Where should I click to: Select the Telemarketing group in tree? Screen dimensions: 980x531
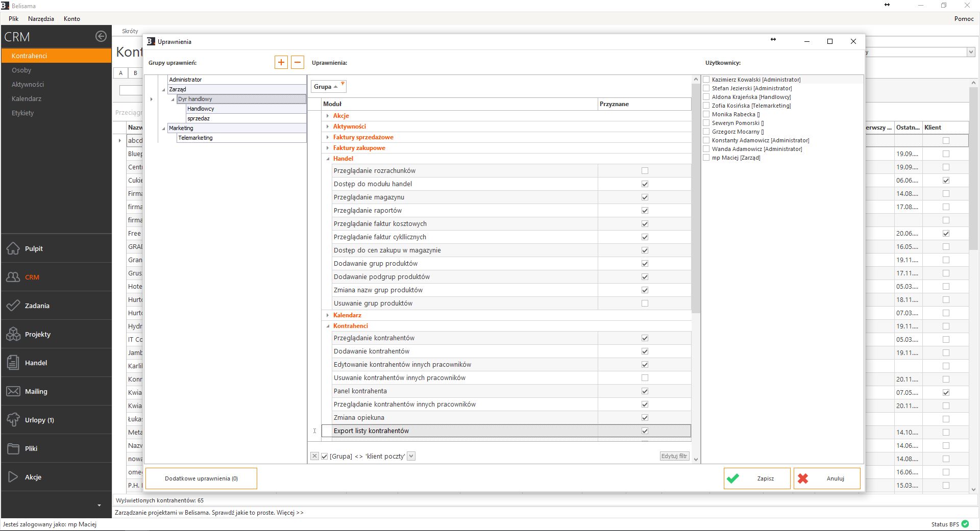click(x=195, y=138)
